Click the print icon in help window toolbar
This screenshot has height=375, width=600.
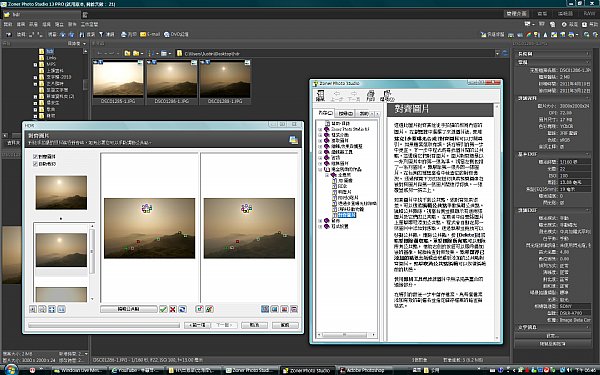pyautogui.click(x=370, y=95)
